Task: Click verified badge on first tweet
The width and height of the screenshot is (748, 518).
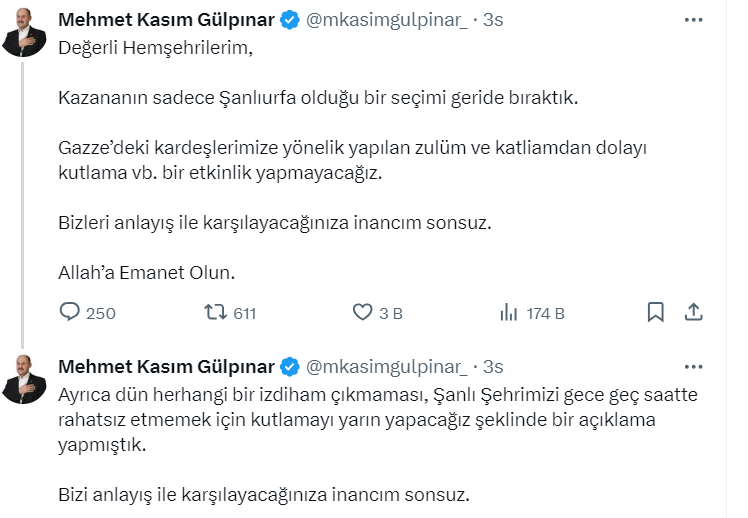Action: click(290, 19)
